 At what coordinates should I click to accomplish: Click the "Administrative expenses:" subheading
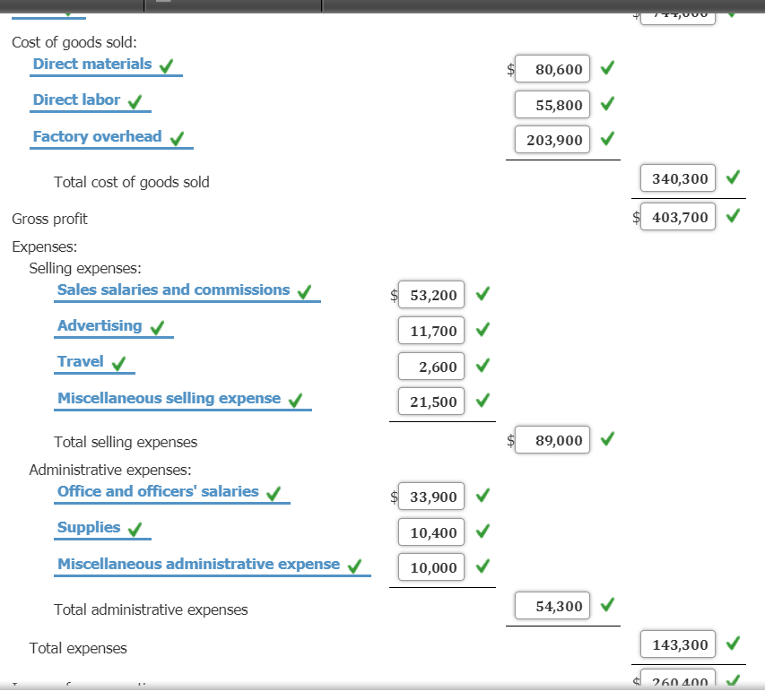[x=110, y=470]
